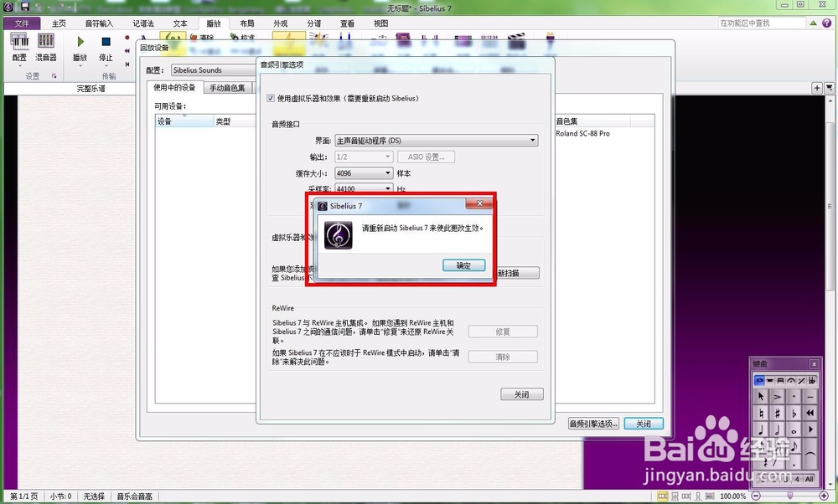Viewport: 838px width, 504px height.
Task: Click the ReWire 修复 button
Action: click(x=503, y=332)
